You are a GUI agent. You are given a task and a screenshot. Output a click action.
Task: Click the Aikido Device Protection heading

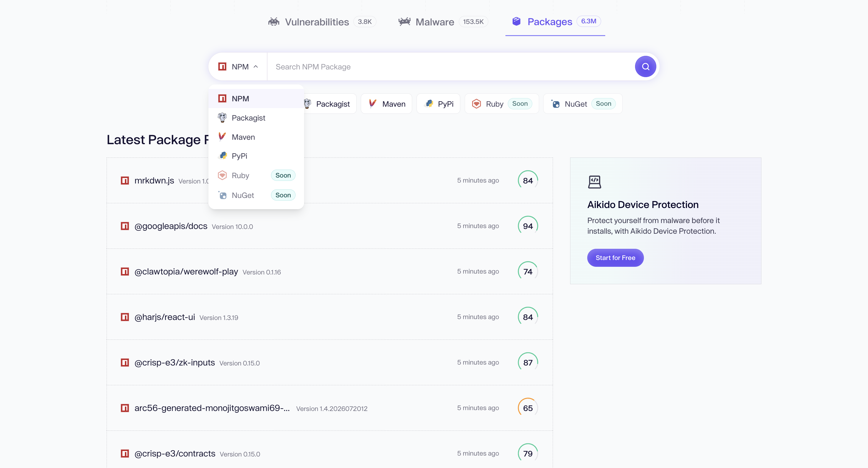[x=642, y=204]
